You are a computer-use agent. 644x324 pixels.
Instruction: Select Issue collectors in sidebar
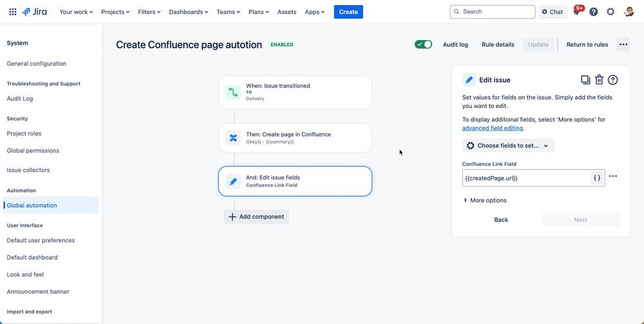[28, 170]
